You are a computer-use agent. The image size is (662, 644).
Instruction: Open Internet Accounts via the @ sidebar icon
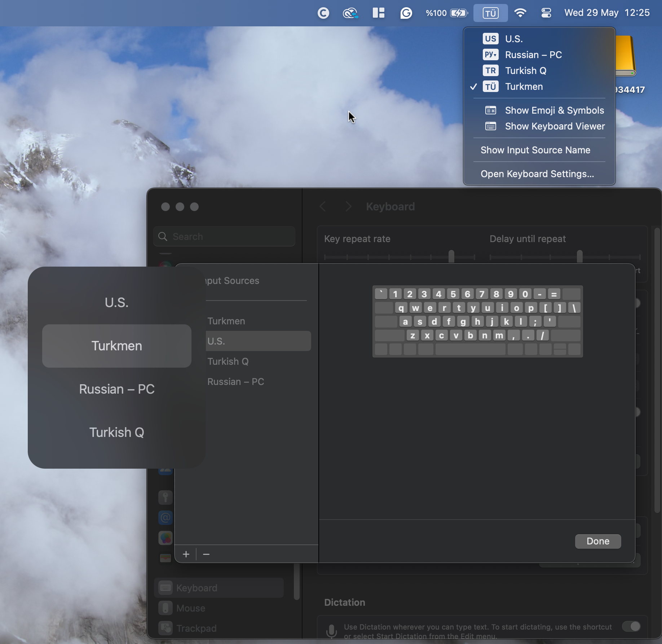tap(165, 518)
